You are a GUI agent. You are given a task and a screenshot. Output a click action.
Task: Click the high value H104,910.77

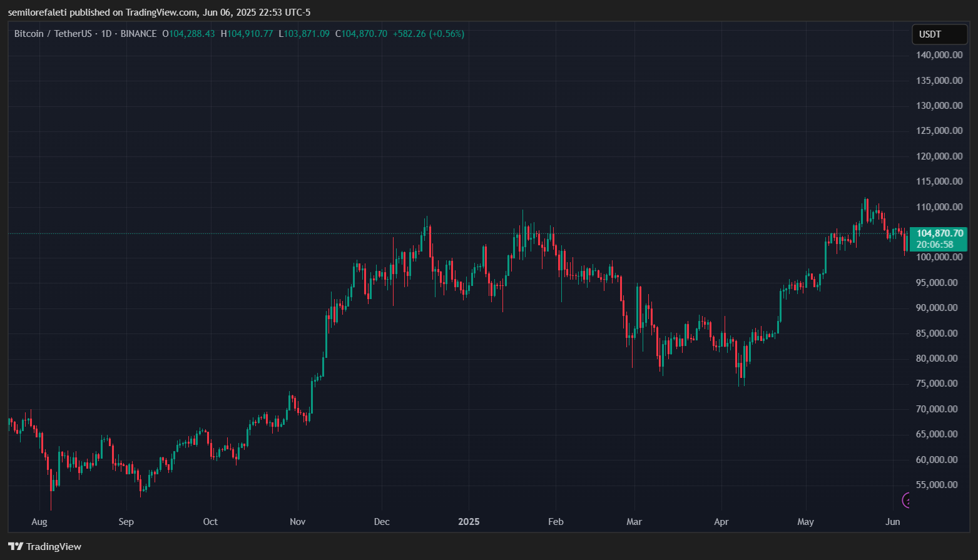[247, 34]
